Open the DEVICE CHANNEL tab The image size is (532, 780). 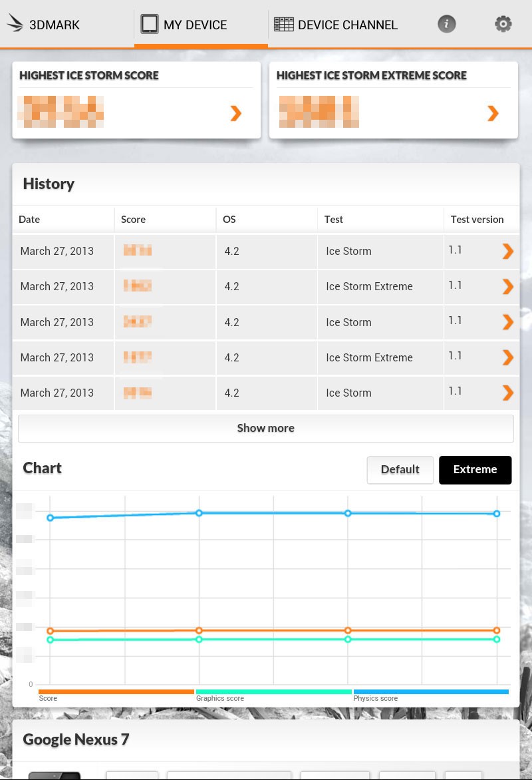[x=336, y=25]
